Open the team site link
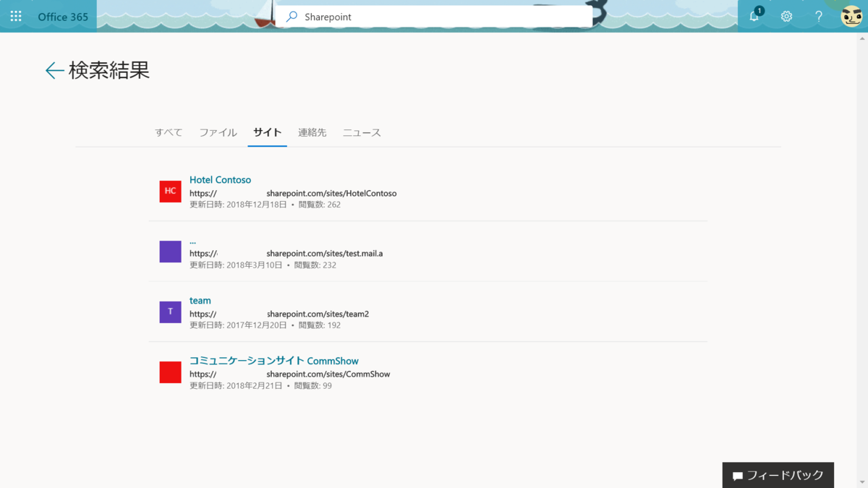The height and width of the screenshot is (488, 868). click(200, 301)
